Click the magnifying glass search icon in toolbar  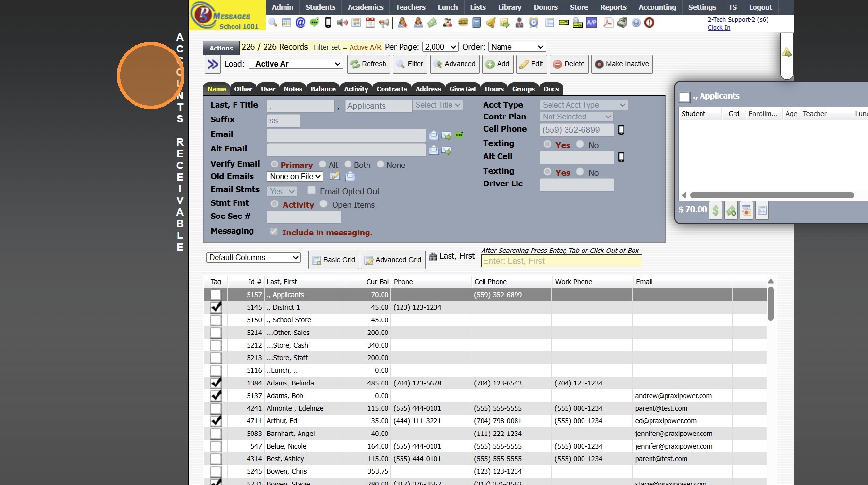[273, 23]
